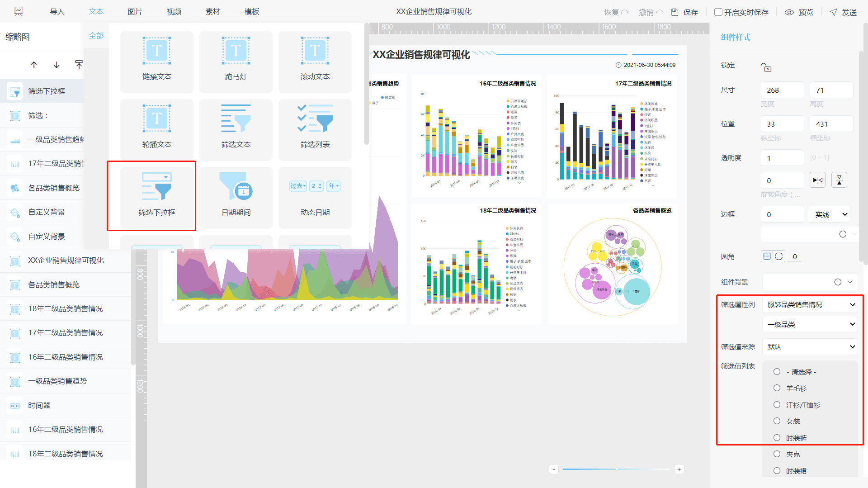
Task: Select the 筛选： layer in list
Action: pos(42,115)
